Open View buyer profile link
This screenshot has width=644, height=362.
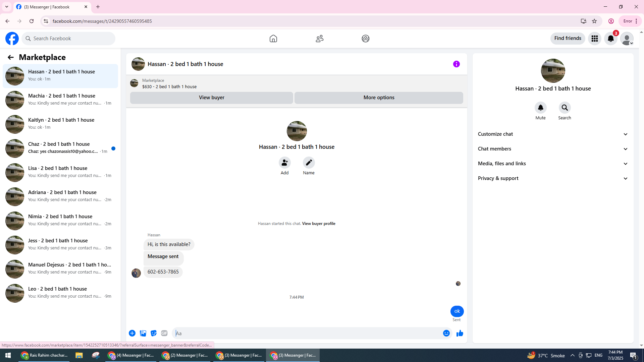click(318, 224)
